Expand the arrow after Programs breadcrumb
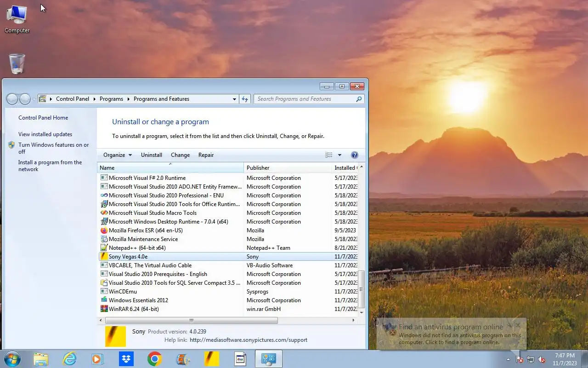Viewport: 588px width, 368px height. pos(129,99)
